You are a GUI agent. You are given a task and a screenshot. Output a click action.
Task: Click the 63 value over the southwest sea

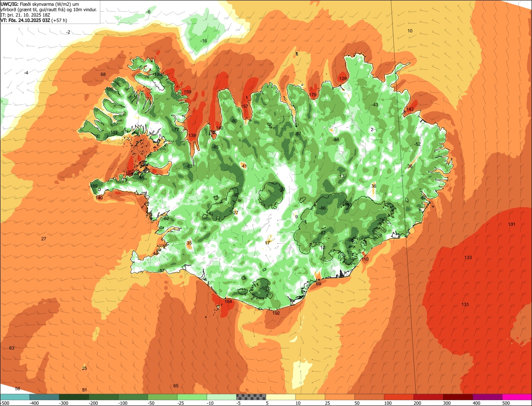click(12, 348)
